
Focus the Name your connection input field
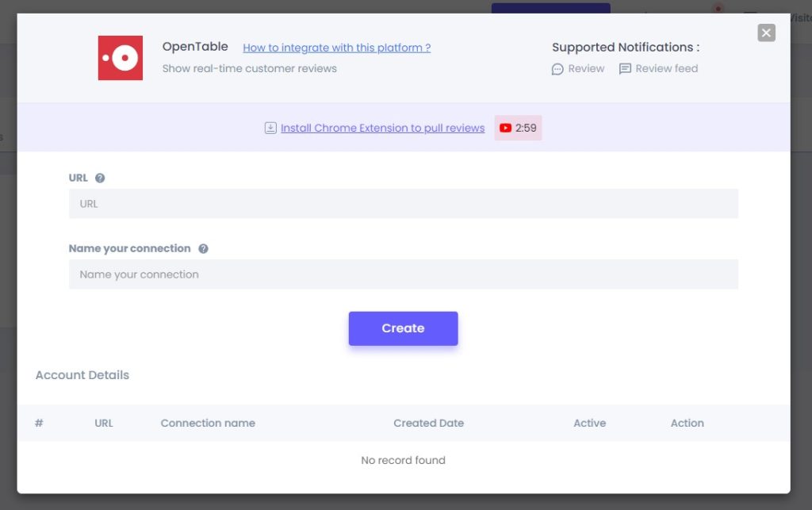[404, 274]
